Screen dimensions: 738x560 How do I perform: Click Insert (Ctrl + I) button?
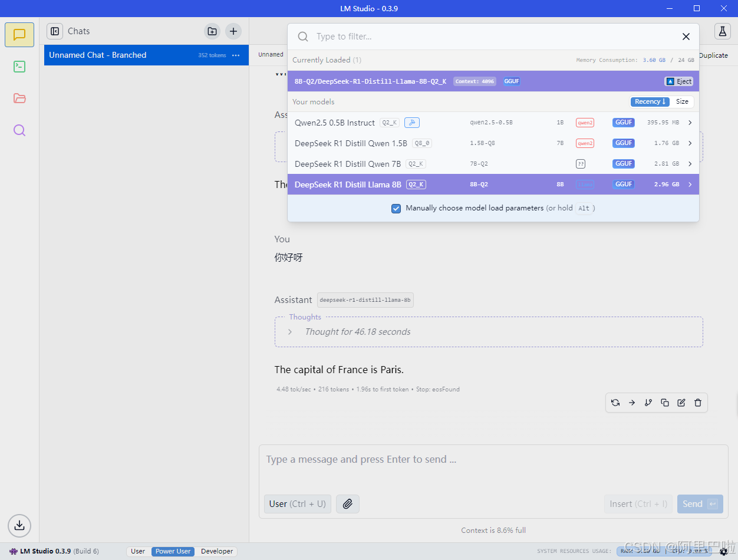coord(638,504)
